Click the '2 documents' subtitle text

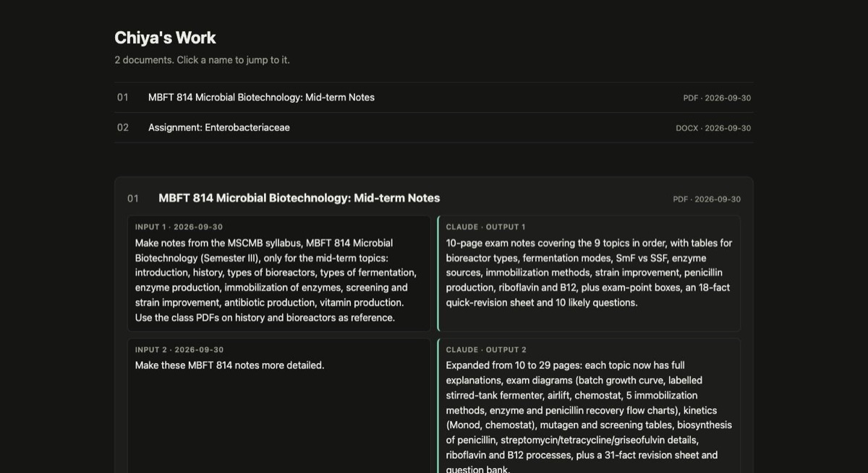pos(202,60)
